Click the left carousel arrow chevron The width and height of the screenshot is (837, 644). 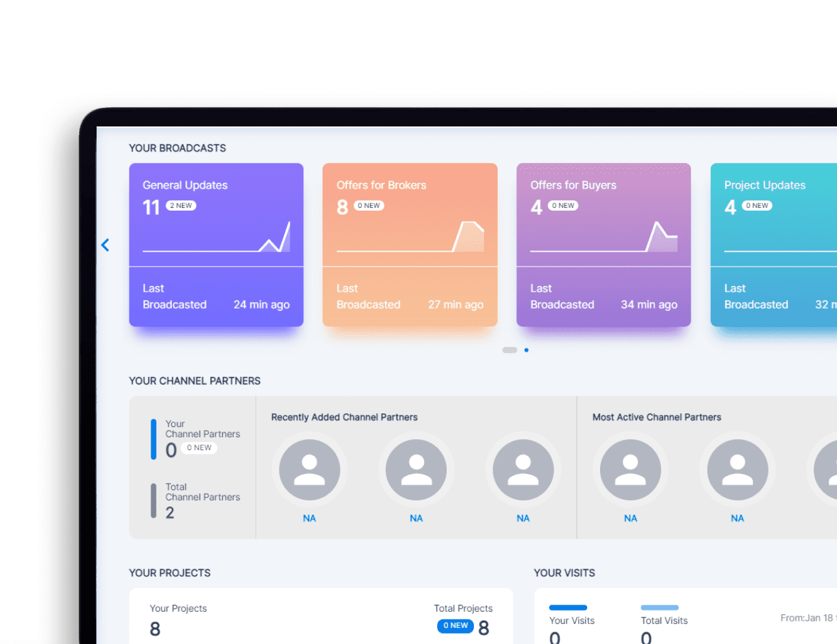pyautogui.click(x=106, y=245)
